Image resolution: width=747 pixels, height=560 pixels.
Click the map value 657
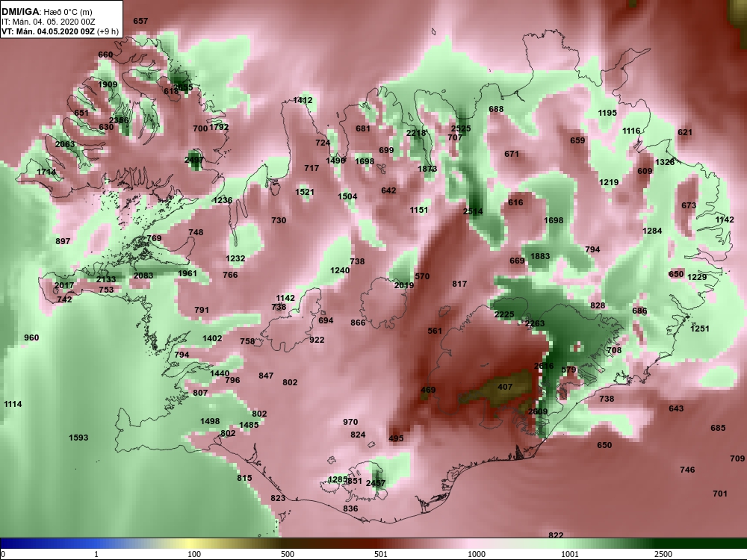click(x=140, y=21)
